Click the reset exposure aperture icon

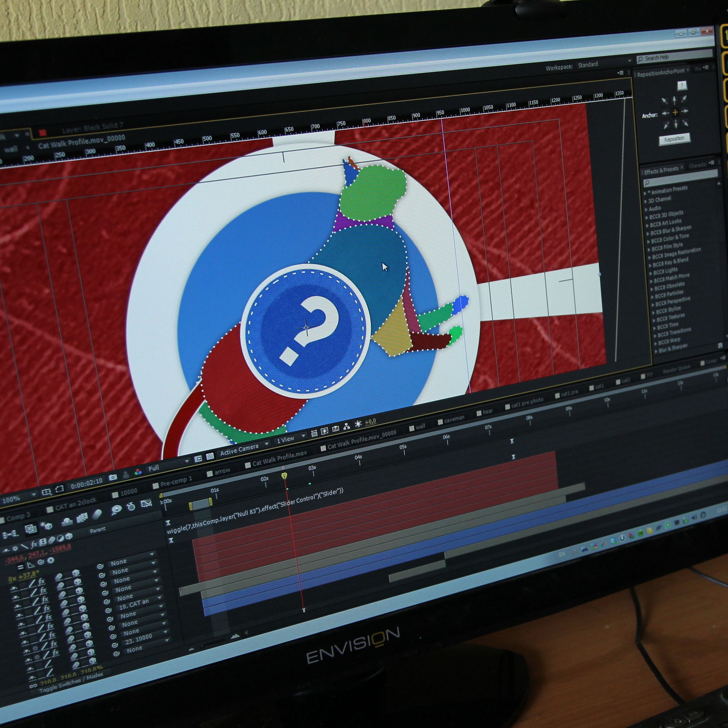coord(358,424)
